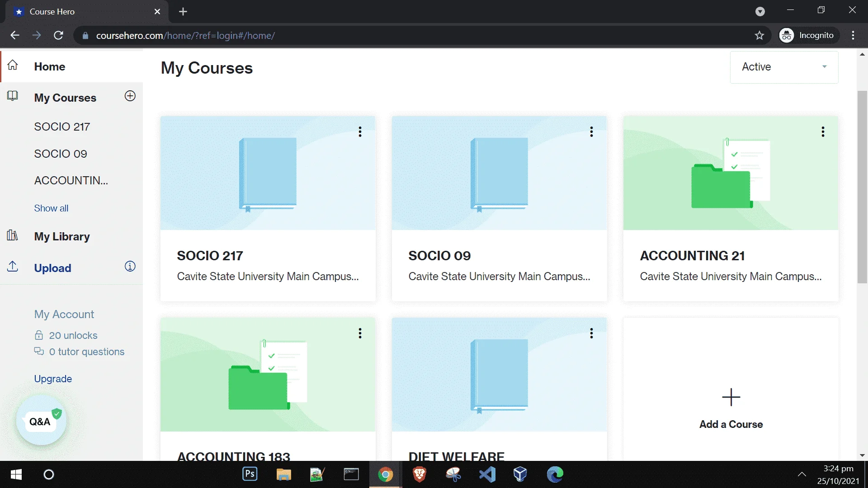Viewport: 868px width, 488px height.
Task: Open File Explorer from the taskbar
Action: (284, 474)
